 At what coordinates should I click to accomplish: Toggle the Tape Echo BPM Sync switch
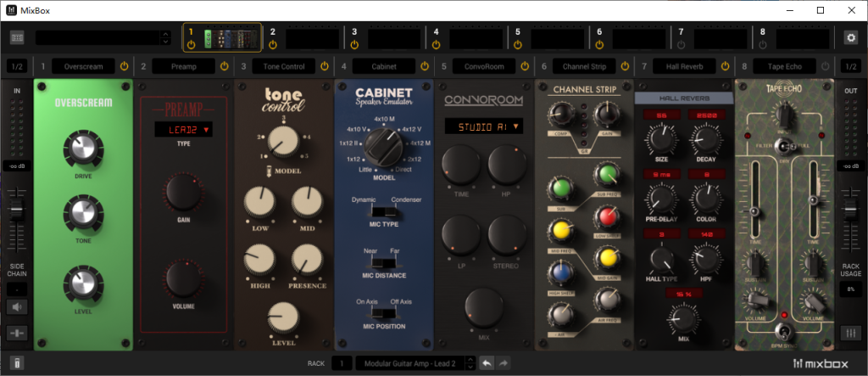tap(784, 332)
